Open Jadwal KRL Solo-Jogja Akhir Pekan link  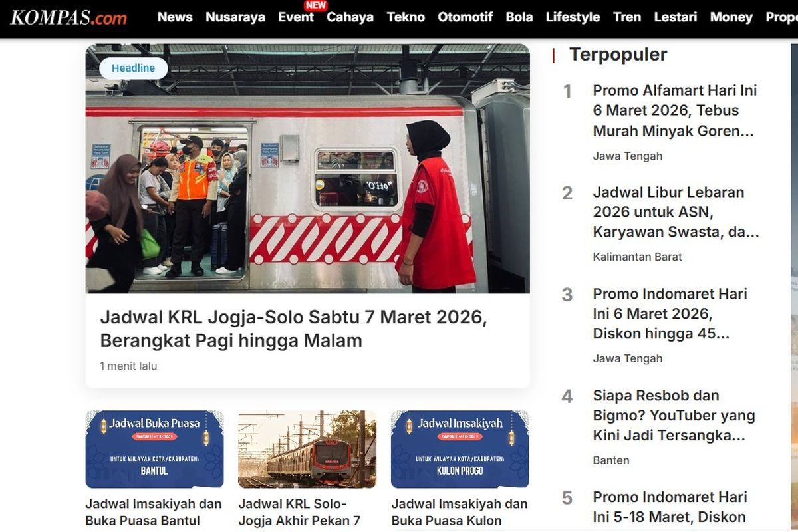pyautogui.click(x=299, y=513)
